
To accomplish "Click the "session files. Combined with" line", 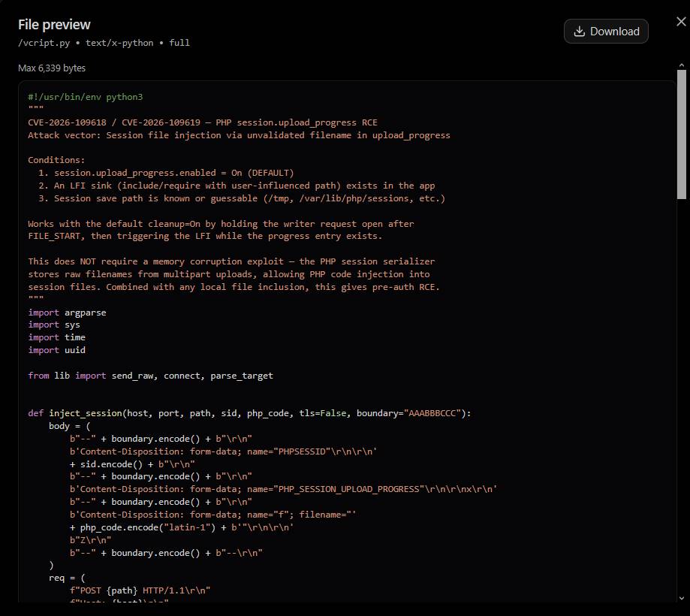I will [x=234, y=287].
